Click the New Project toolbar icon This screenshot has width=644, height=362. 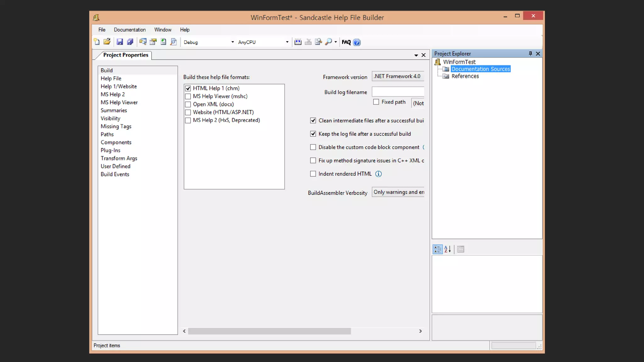(x=97, y=42)
